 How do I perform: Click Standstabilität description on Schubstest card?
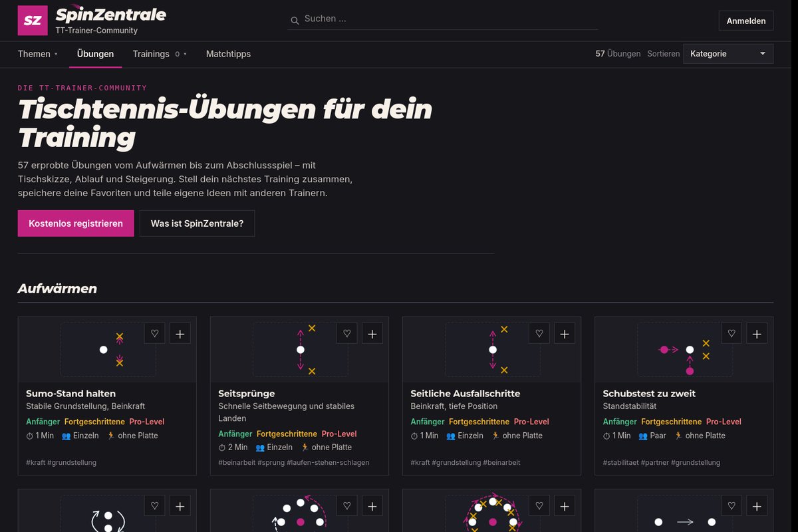pos(630,406)
